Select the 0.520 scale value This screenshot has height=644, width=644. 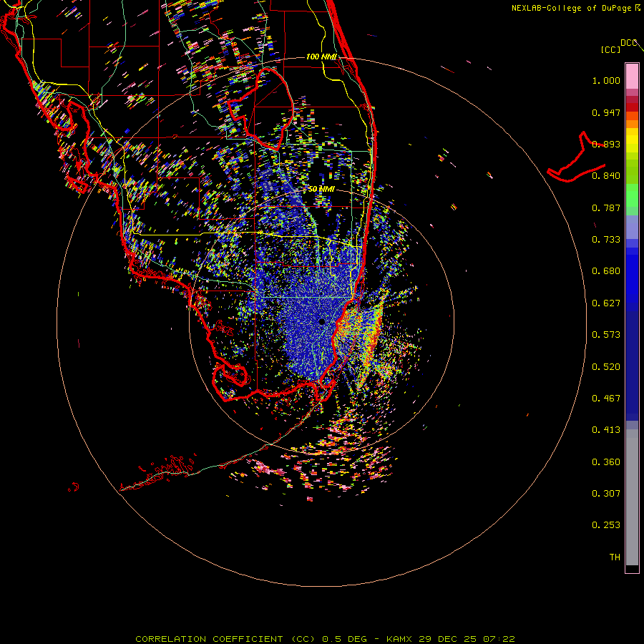click(x=606, y=367)
